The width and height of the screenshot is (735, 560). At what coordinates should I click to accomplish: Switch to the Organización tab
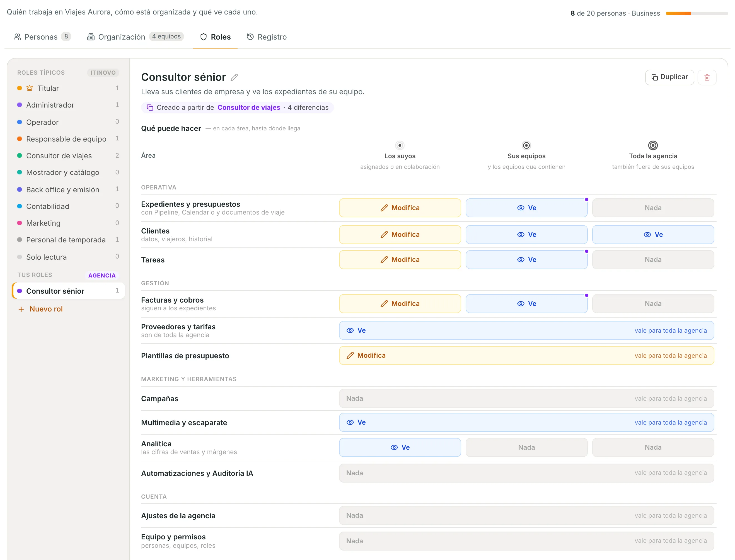click(135, 37)
